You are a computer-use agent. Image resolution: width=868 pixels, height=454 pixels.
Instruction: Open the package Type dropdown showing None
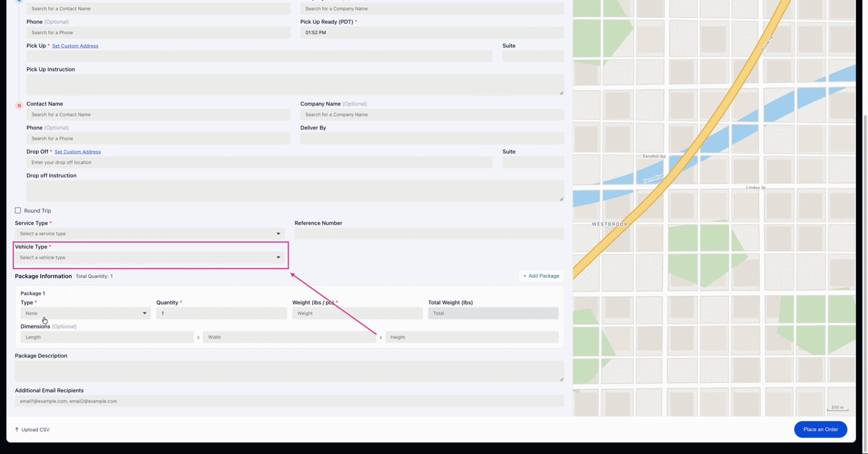pyautogui.click(x=86, y=314)
